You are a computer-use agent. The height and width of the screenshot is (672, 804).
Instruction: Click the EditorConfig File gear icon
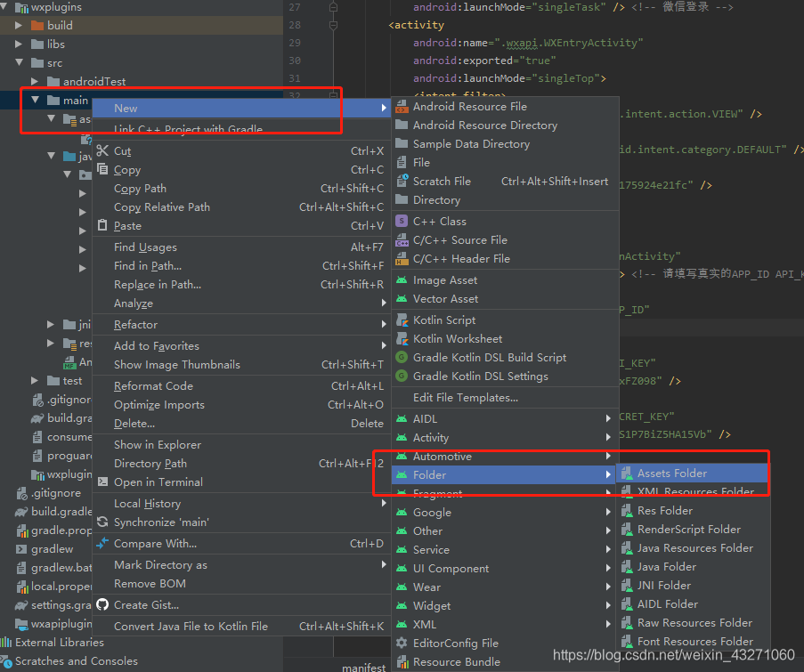tap(402, 643)
